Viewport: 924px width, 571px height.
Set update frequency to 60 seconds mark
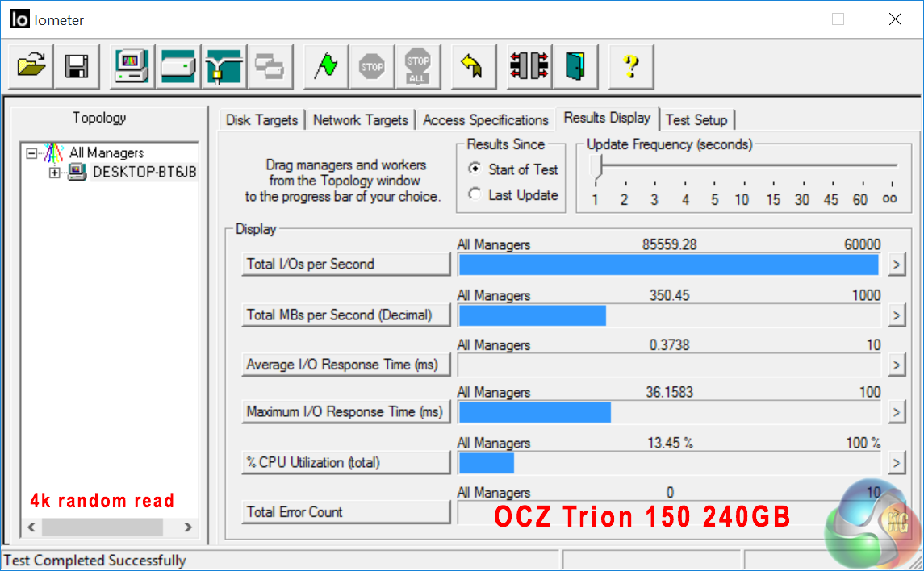(860, 200)
